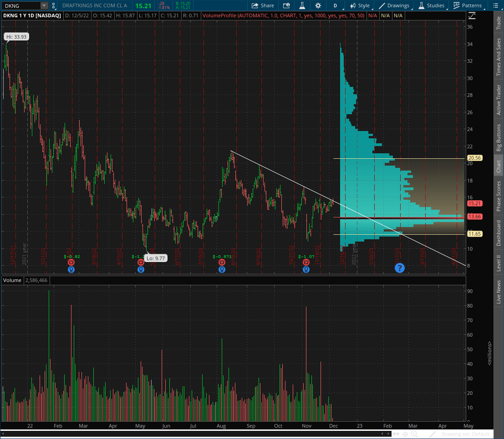The height and width of the screenshot is (439, 504).
Task: Click the zoom in magnifier icon
Action: pyautogui.click(x=414, y=434)
